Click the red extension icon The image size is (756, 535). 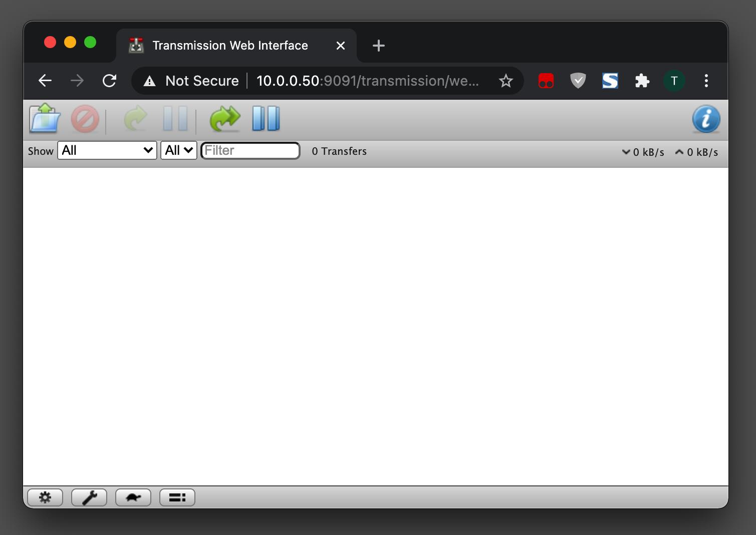546,81
